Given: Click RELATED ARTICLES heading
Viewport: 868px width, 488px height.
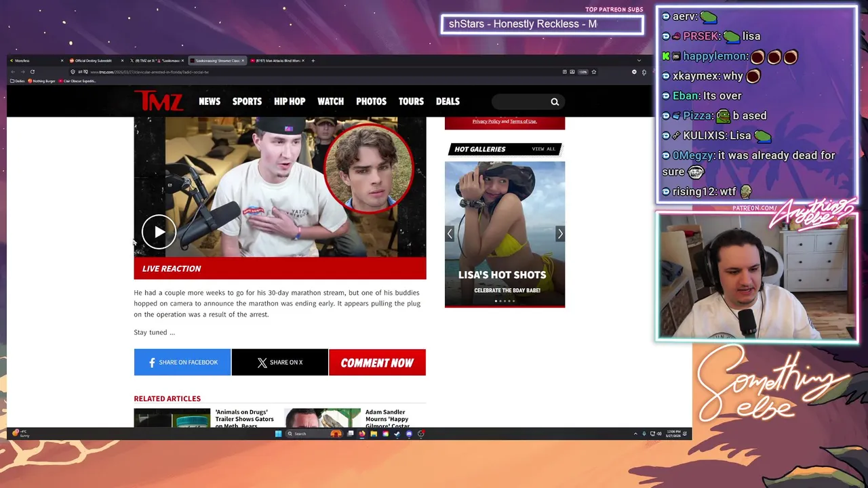Looking at the screenshot, I should tap(167, 399).
